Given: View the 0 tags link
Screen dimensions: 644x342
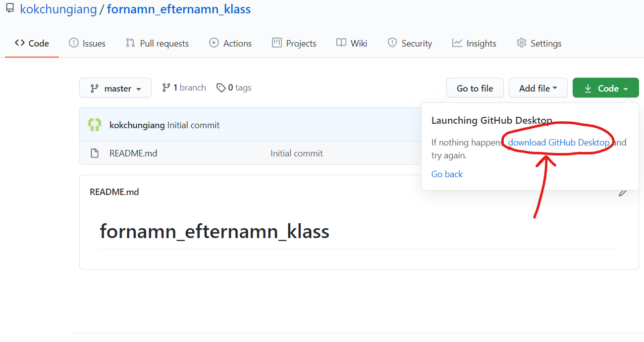Looking at the screenshot, I should coord(234,88).
